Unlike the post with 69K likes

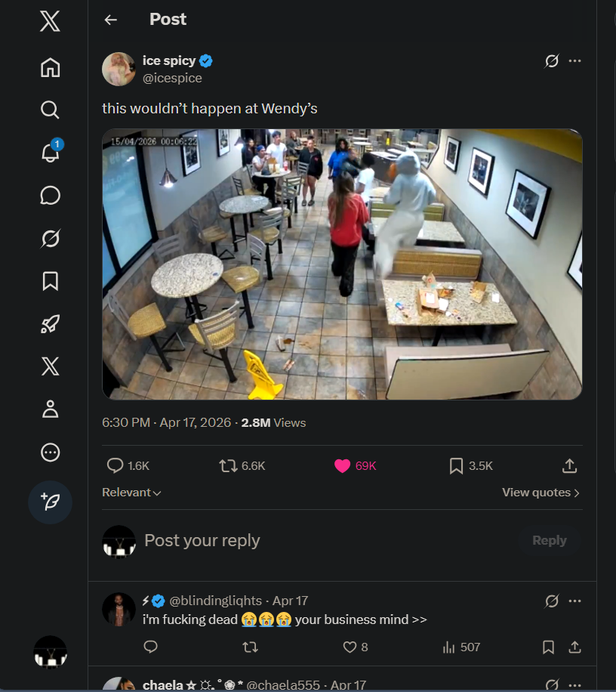pyautogui.click(x=343, y=466)
